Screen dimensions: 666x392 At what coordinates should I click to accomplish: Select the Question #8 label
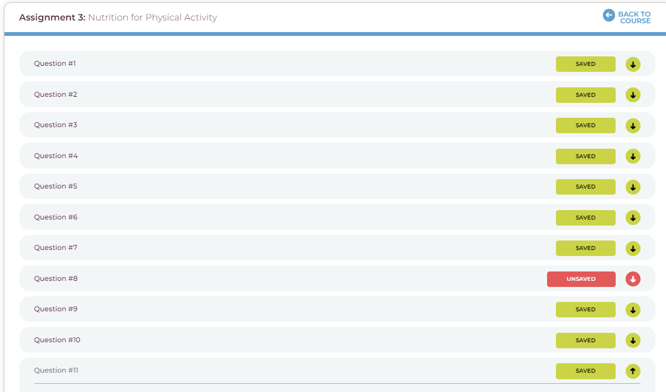(56, 279)
